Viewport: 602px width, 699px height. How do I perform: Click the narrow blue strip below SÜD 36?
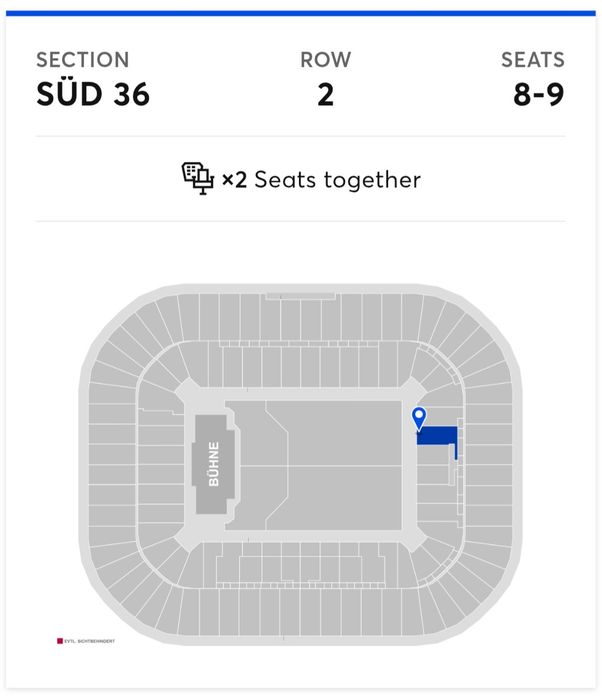[456, 452]
